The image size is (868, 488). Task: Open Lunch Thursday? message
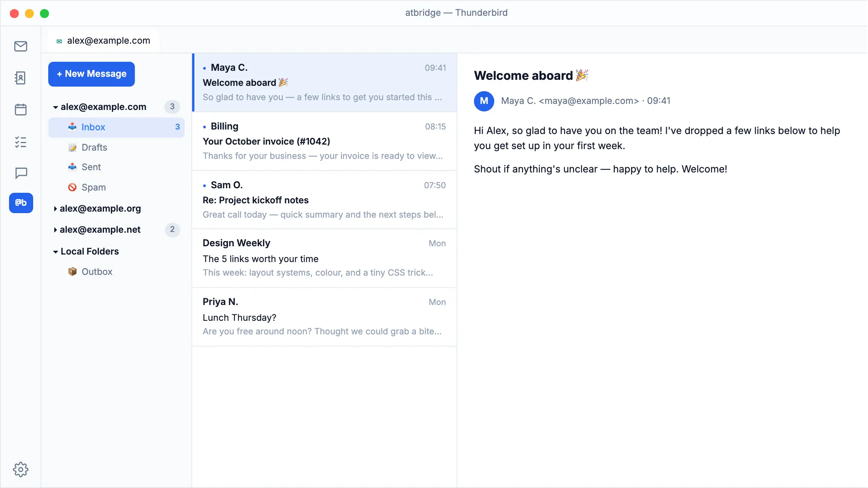click(x=324, y=317)
